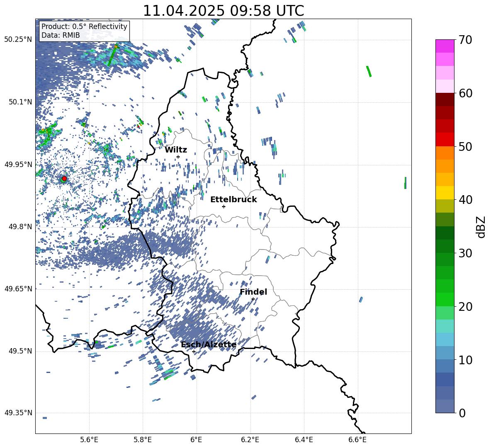Click the 49.95°N latitude label
This screenshot has width=491, height=448.
[x=18, y=164]
